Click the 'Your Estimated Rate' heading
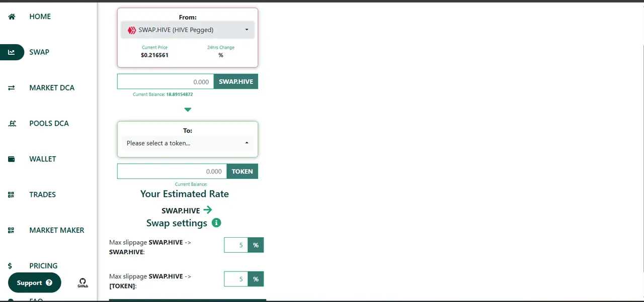Image resolution: width=644 pixels, height=302 pixels. [185, 194]
